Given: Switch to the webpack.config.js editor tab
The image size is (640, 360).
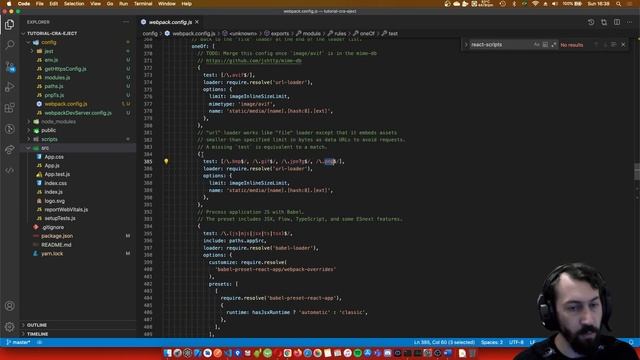Looking at the screenshot, I should 170,22.
